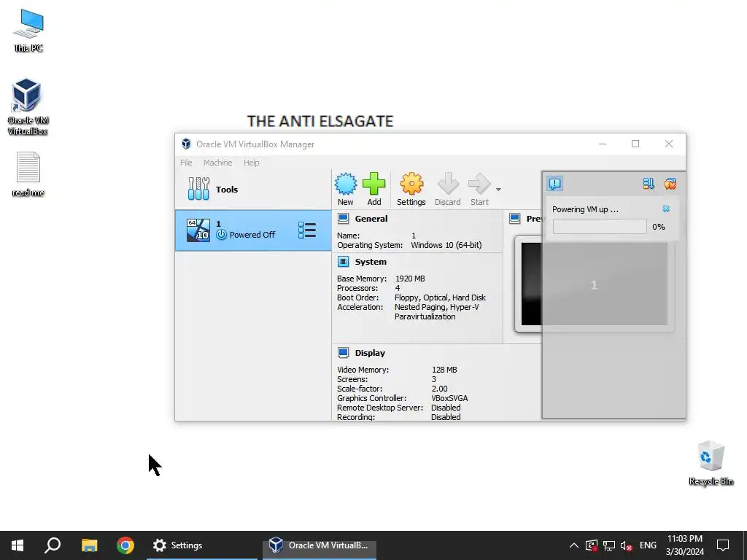Click the delete finished notifications icon
Image resolution: width=747 pixels, height=560 pixels.
click(670, 183)
